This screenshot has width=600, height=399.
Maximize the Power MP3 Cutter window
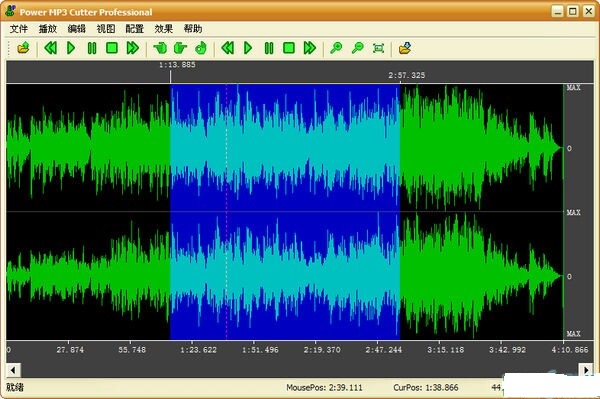coord(573,11)
